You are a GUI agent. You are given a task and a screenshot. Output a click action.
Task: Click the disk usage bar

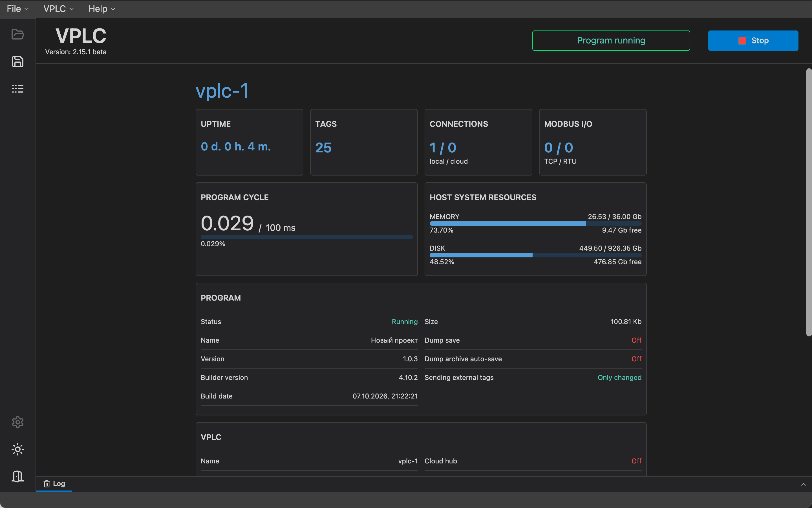[535, 255]
